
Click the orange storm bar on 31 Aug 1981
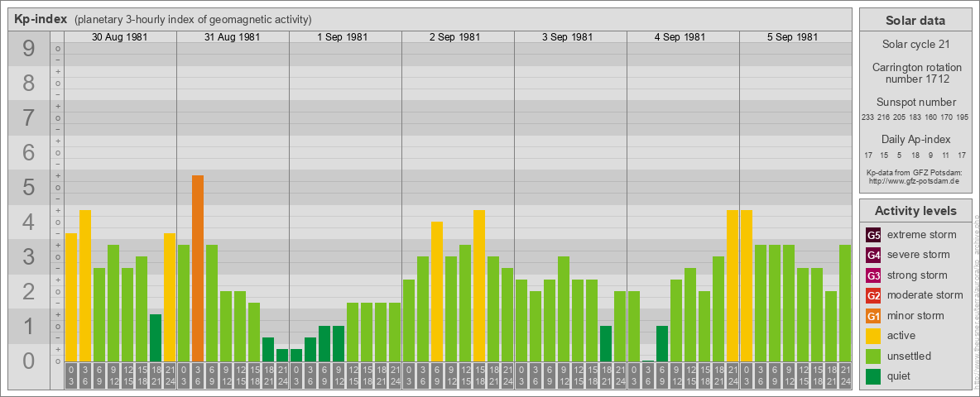point(198,269)
